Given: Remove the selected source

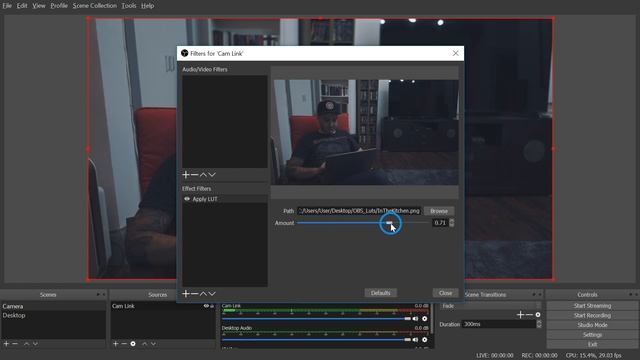Looking at the screenshot, I should coord(124,344).
